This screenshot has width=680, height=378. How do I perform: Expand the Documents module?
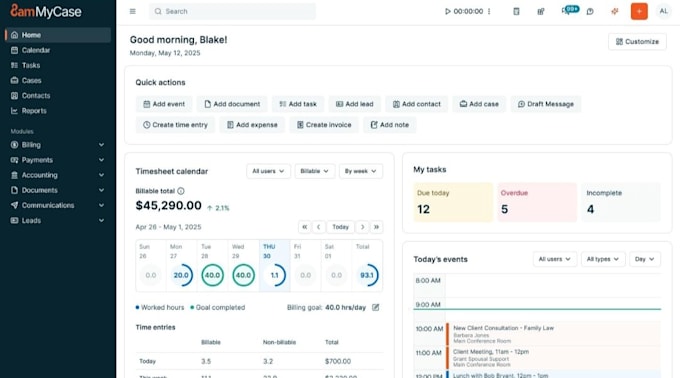(x=58, y=190)
